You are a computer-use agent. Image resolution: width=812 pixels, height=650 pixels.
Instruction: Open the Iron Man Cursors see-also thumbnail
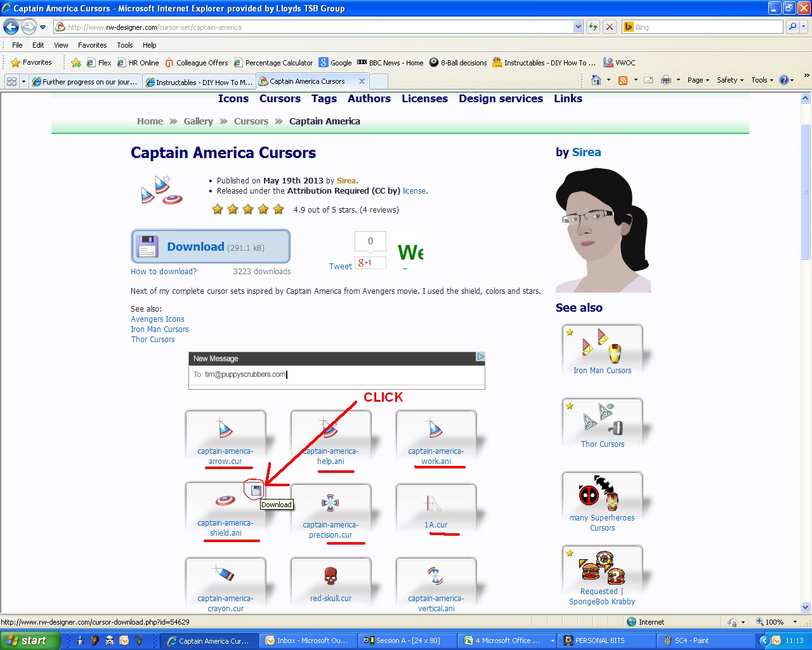click(x=603, y=350)
